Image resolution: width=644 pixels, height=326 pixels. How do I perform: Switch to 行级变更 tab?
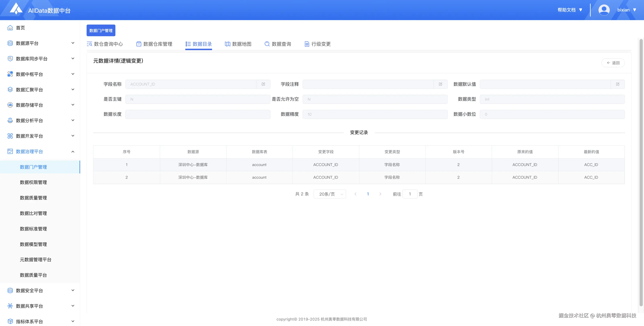(318, 44)
